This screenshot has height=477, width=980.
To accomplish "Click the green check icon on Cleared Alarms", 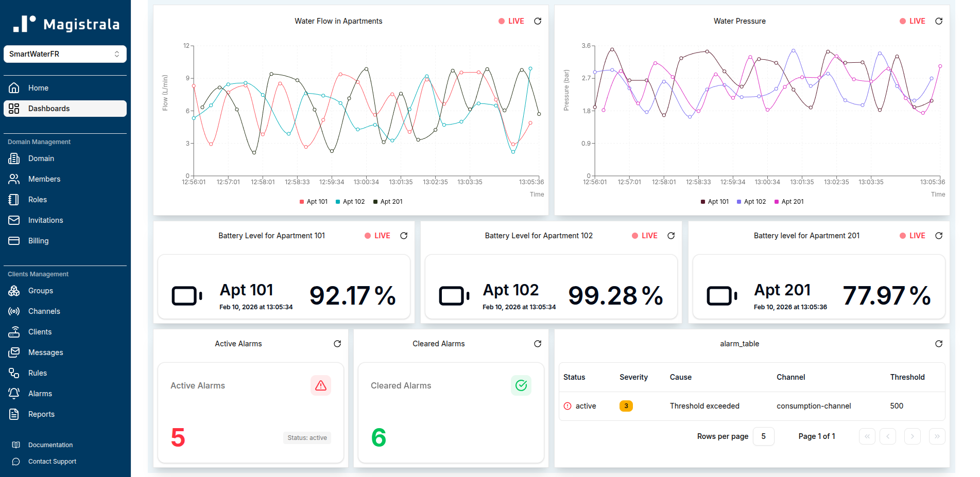I will coord(521,385).
